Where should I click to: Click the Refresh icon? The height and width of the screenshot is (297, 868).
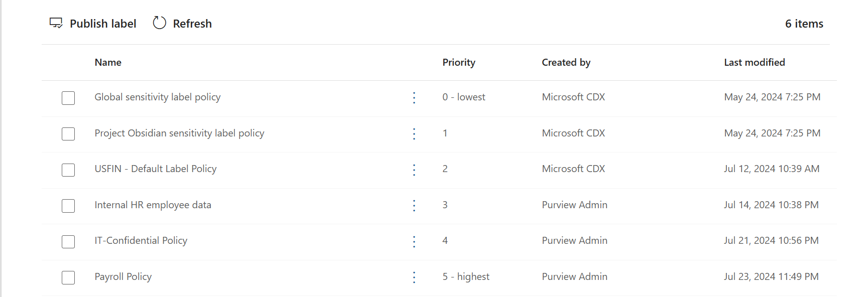click(x=159, y=23)
